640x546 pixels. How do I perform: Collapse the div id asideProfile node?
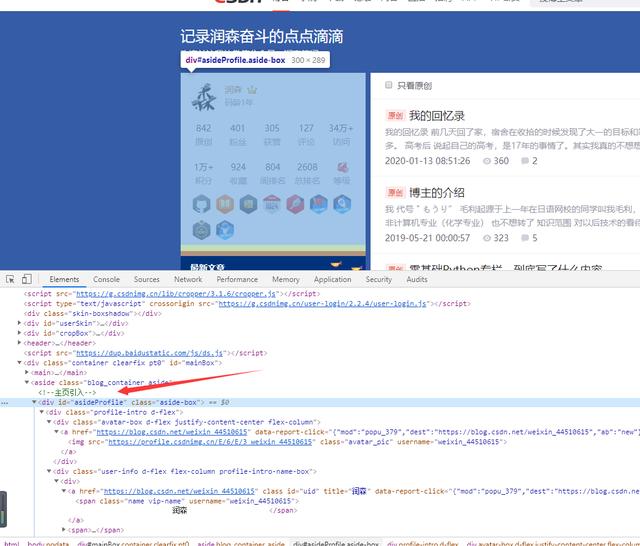(34, 402)
